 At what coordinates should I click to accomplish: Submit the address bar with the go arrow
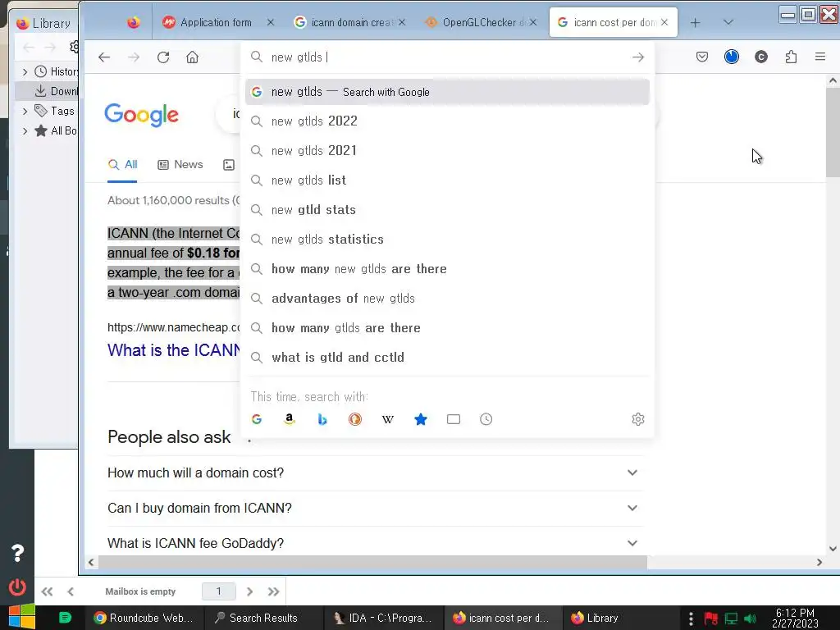coord(637,57)
